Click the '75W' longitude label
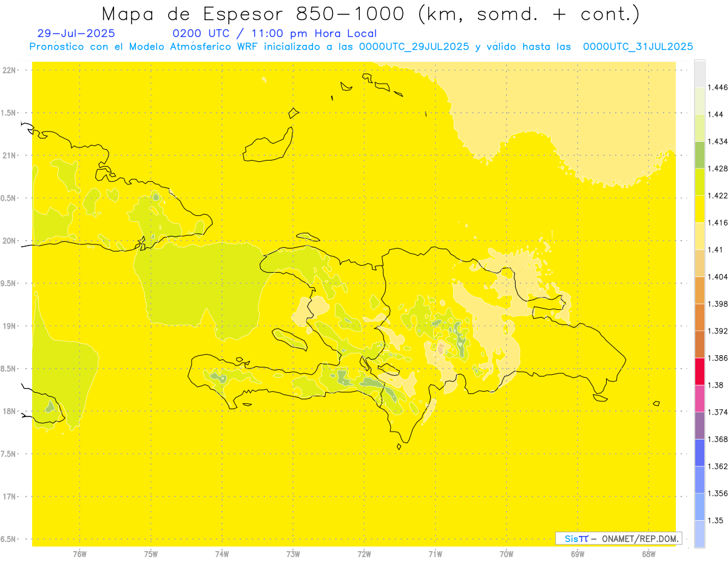The height and width of the screenshot is (562, 728). coord(151,554)
